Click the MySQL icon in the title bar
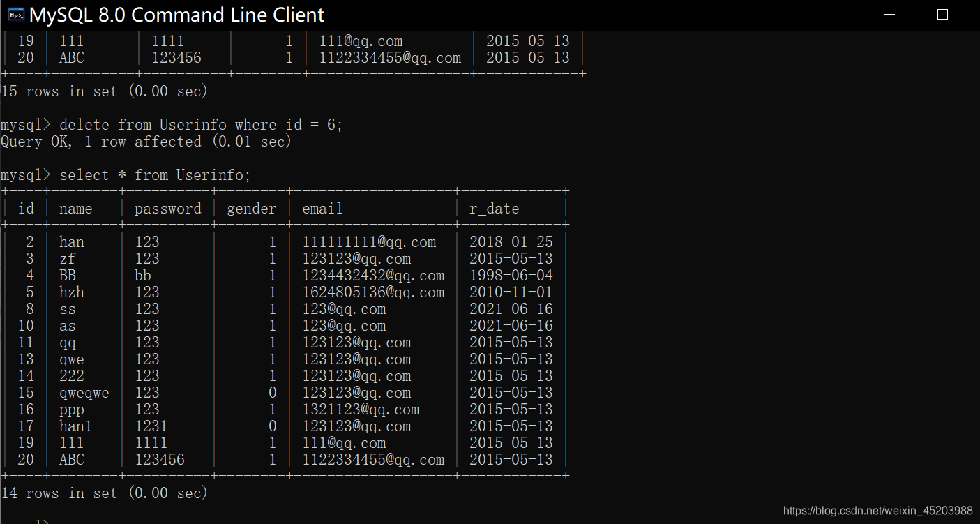Viewport: 980px width, 524px height. tap(15, 15)
